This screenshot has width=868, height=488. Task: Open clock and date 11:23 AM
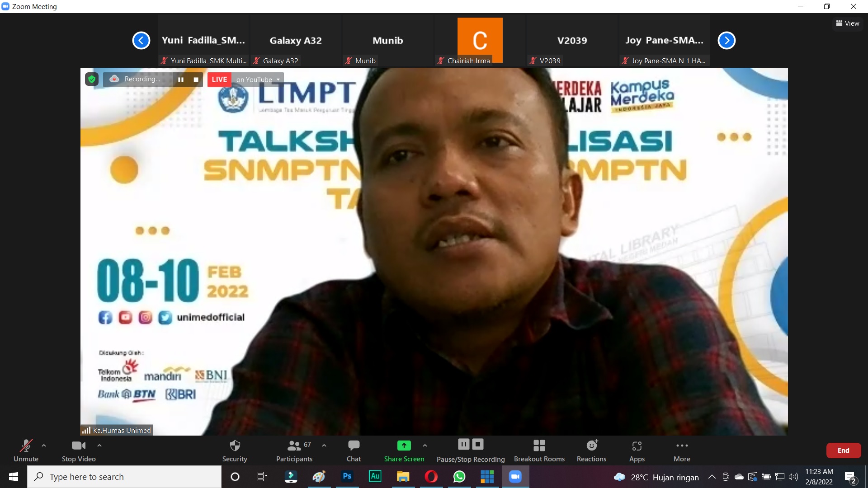click(x=819, y=477)
